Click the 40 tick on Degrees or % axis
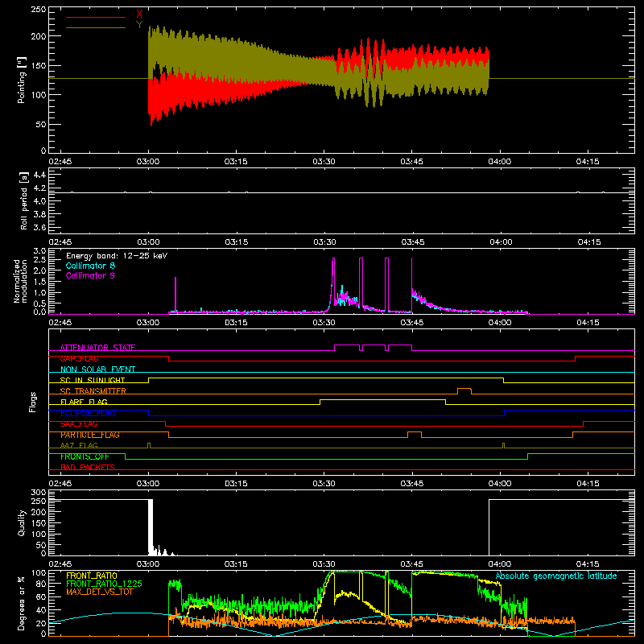 pyautogui.click(x=41, y=610)
